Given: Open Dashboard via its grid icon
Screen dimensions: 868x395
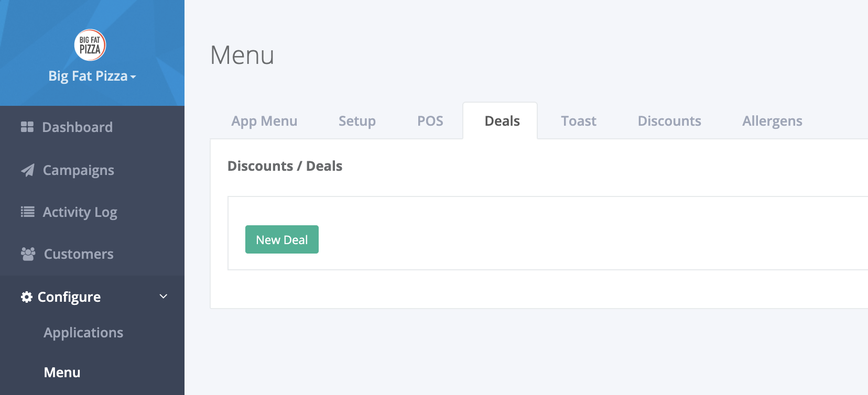Looking at the screenshot, I should pyautogui.click(x=27, y=127).
